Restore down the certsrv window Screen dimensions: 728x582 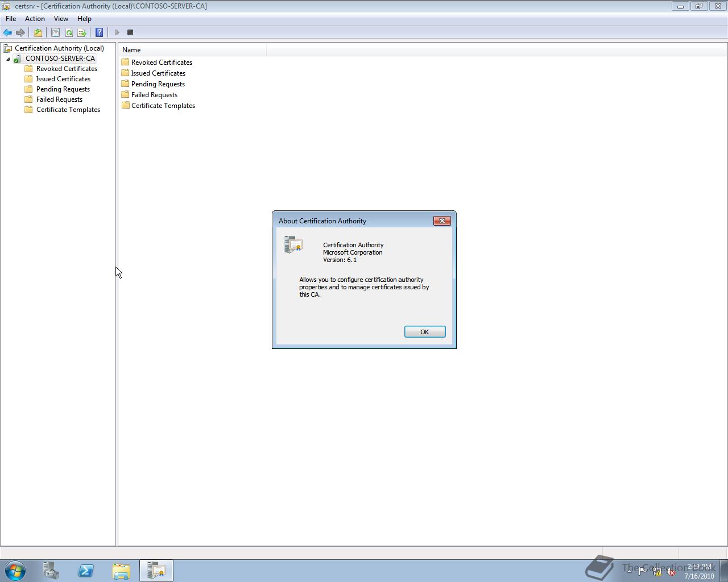click(698, 6)
